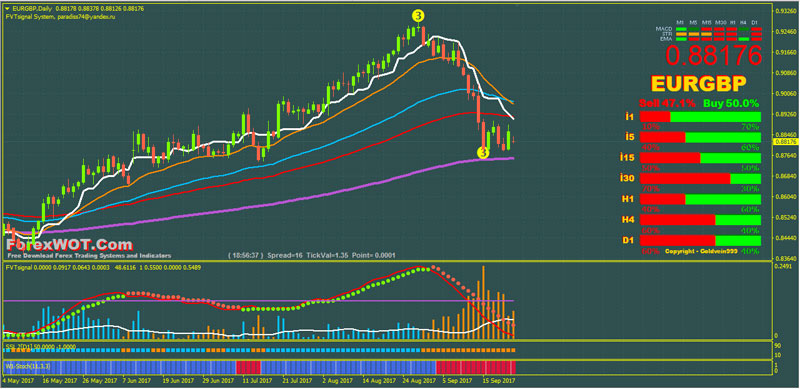Image resolution: width=800 pixels, height=389 pixels.
Task: Click the STR row label in the signal grid
Action: coord(667,34)
